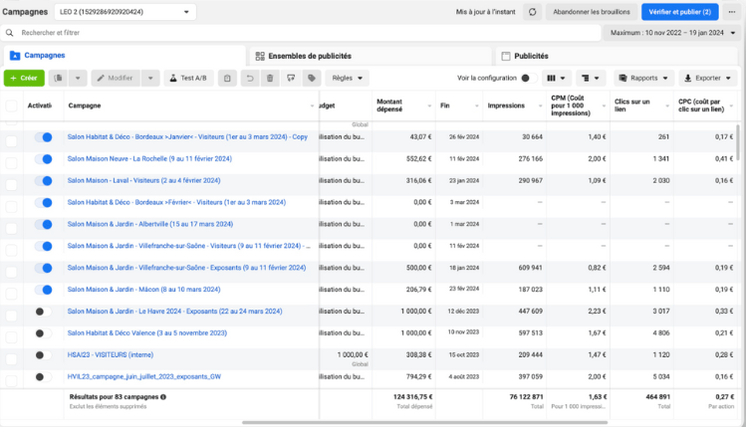Open the breakdown icon menu
Viewport: 746px width, 427px height.
(x=591, y=78)
